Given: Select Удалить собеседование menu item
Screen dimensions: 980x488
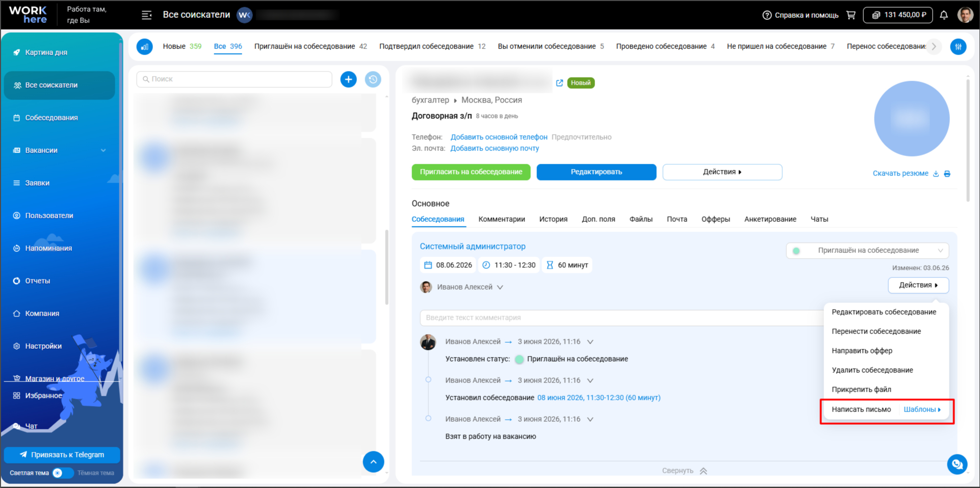Looking at the screenshot, I should click(x=872, y=370).
